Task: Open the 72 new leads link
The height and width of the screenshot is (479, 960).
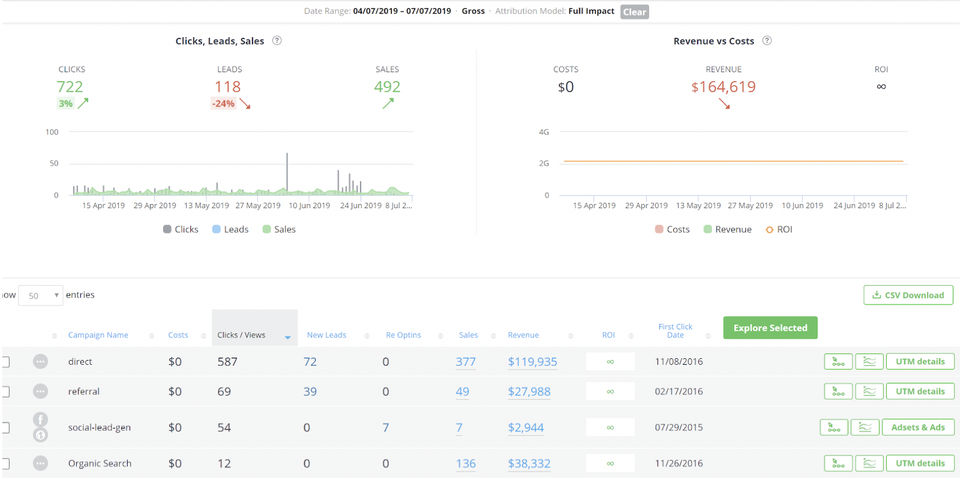Action: pos(310,362)
